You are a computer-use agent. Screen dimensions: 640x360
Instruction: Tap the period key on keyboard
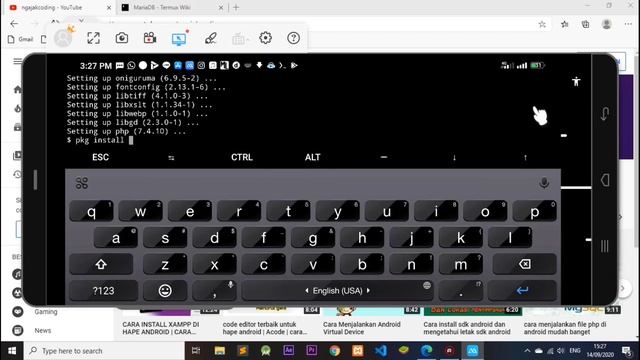pos(461,291)
